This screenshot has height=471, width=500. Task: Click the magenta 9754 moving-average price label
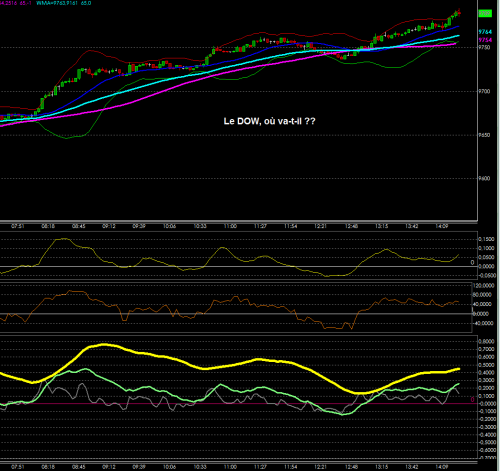pyautogui.click(x=485, y=40)
